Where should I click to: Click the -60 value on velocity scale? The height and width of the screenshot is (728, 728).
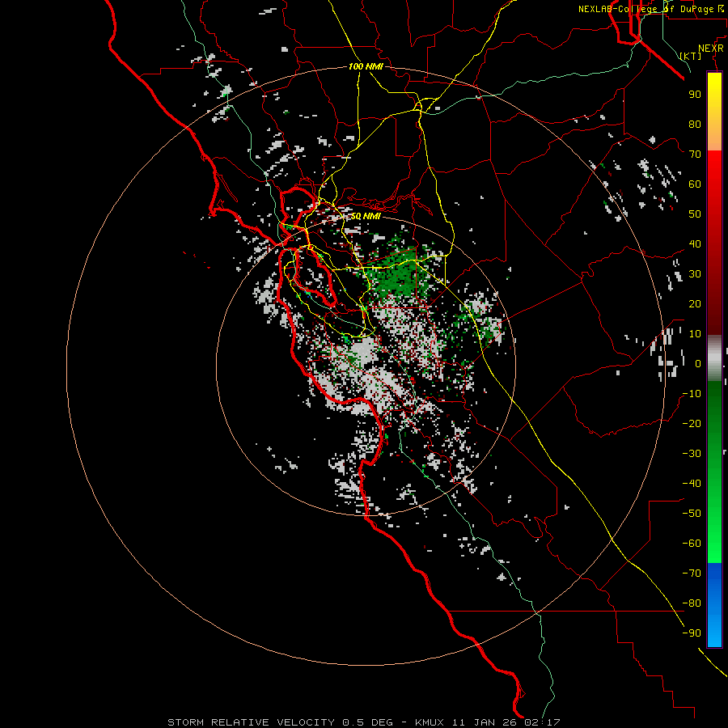692,544
